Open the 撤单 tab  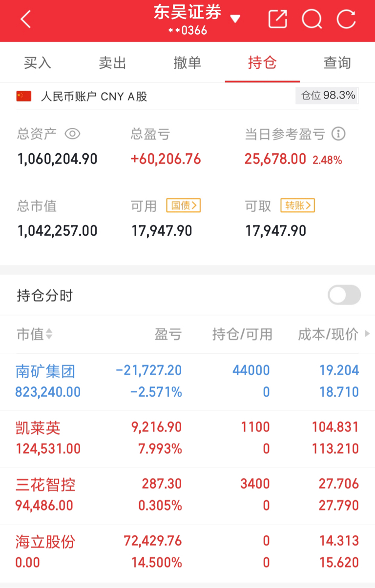[187, 63]
